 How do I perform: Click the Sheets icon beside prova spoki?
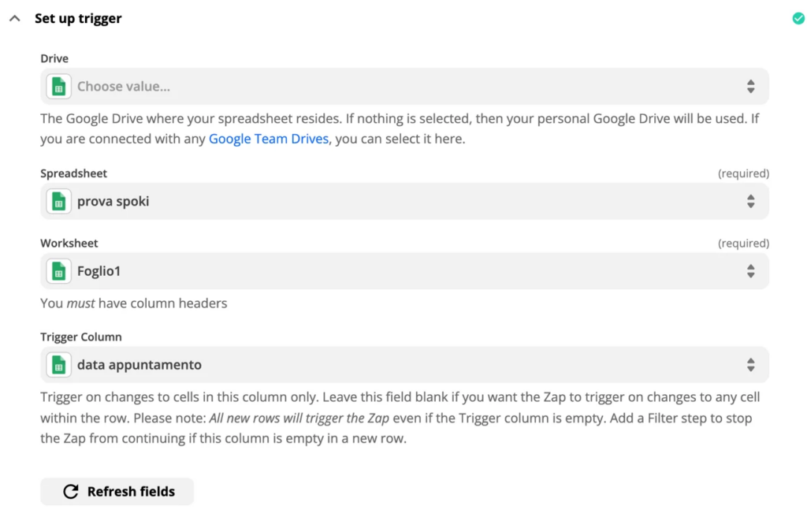(58, 202)
